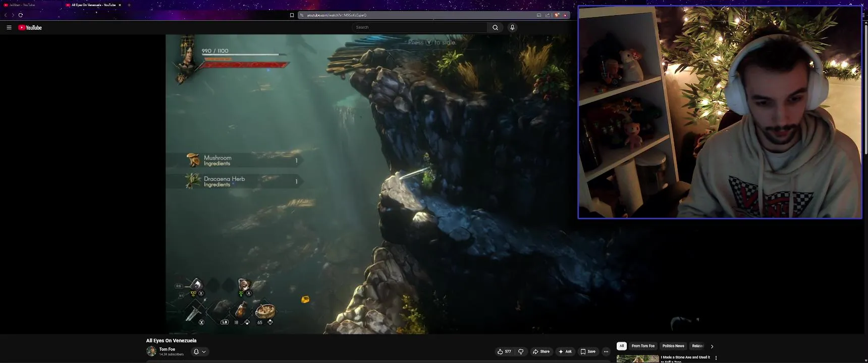Screen dimensions: 868x363
Task: Close the All Eyes On Venezuela tab
Action: click(x=120, y=5)
